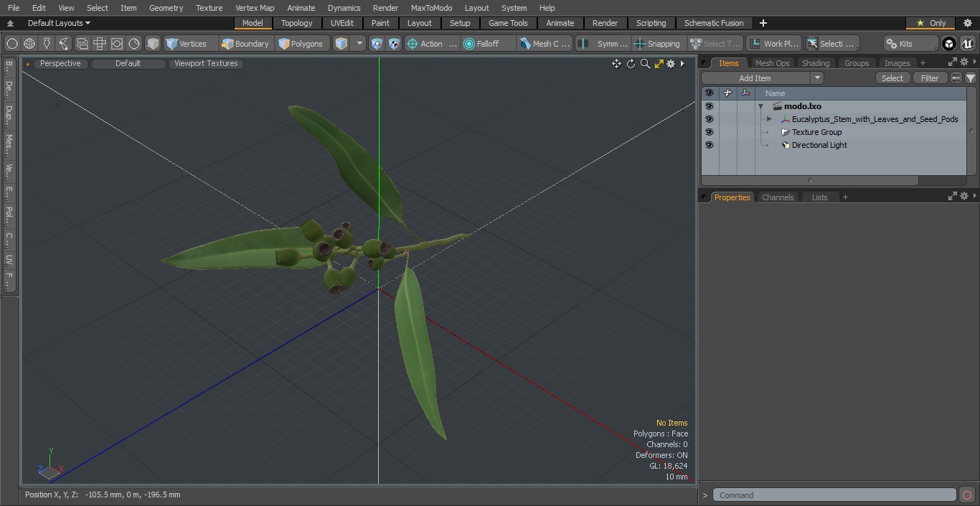980x506 pixels.
Task: Toggle Texture Group visibility eye
Action: pyautogui.click(x=709, y=132)
